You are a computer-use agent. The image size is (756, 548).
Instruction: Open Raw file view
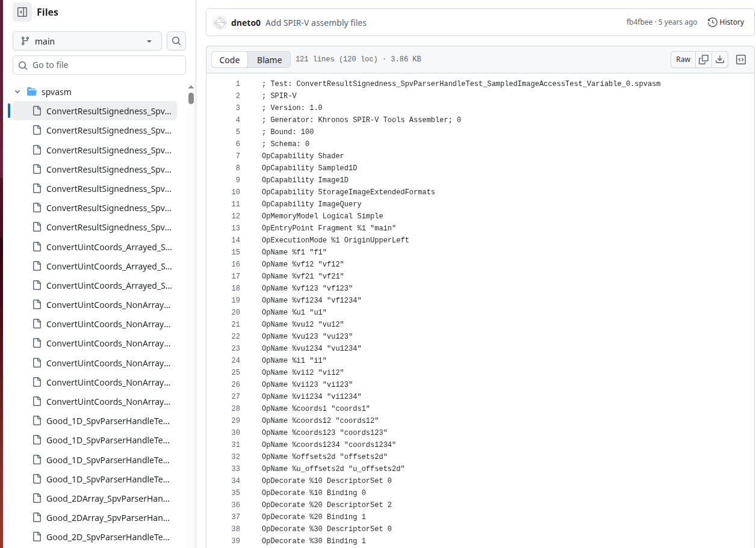click(683, 60)
